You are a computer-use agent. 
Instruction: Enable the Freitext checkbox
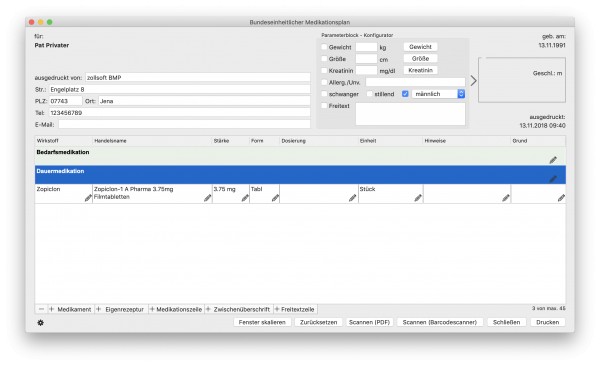(x=324, y=106)
